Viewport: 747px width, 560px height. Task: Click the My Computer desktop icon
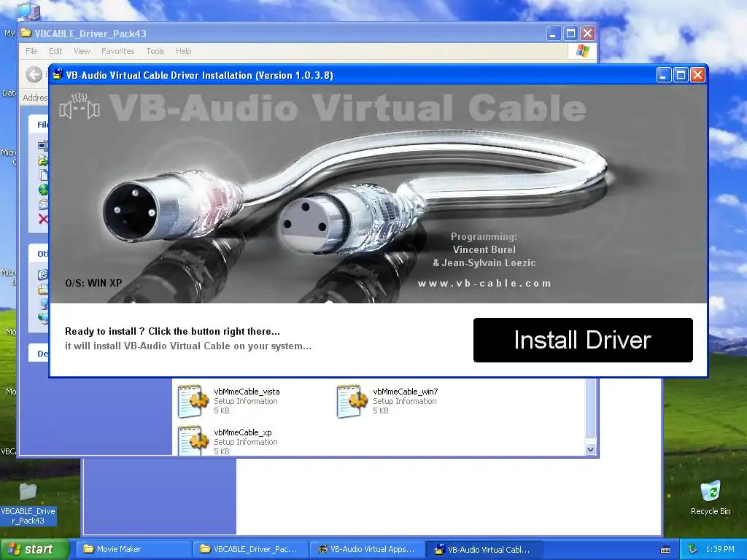point(28,12)
